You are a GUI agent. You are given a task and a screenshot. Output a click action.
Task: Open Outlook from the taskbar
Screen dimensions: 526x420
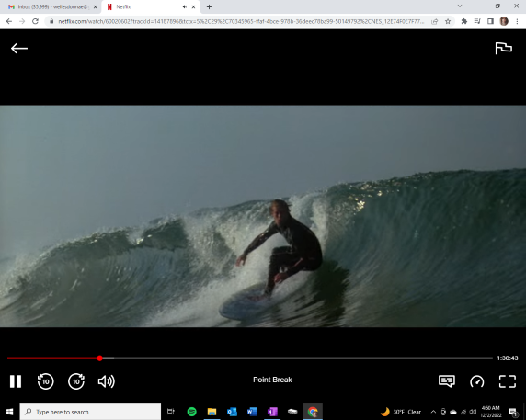click(232, 412)
